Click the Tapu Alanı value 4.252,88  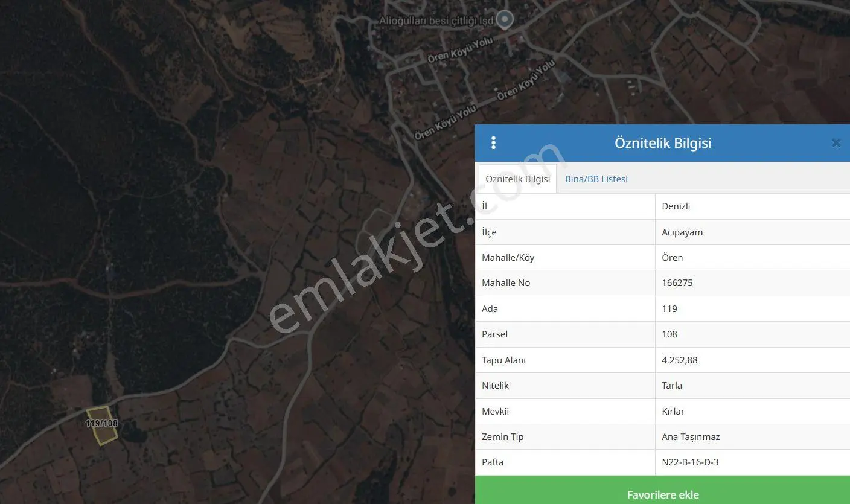752,360
